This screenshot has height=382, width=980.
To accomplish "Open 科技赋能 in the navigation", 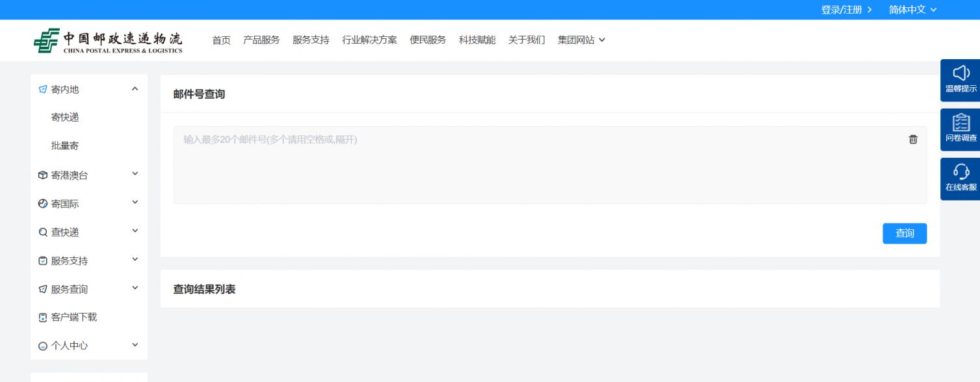I will pos(478,40).
